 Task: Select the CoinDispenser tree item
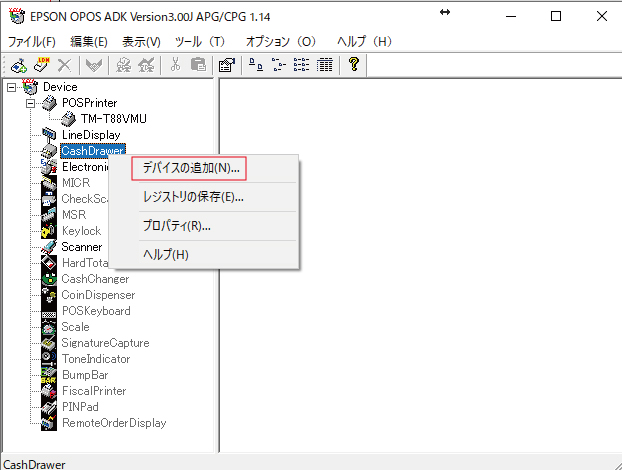tap(98, 295)
